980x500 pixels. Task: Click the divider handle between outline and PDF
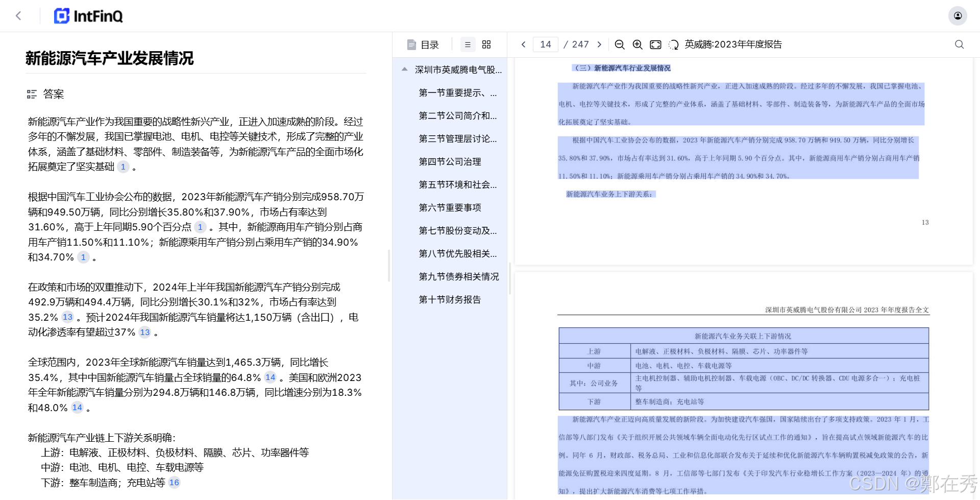(510, 278)
